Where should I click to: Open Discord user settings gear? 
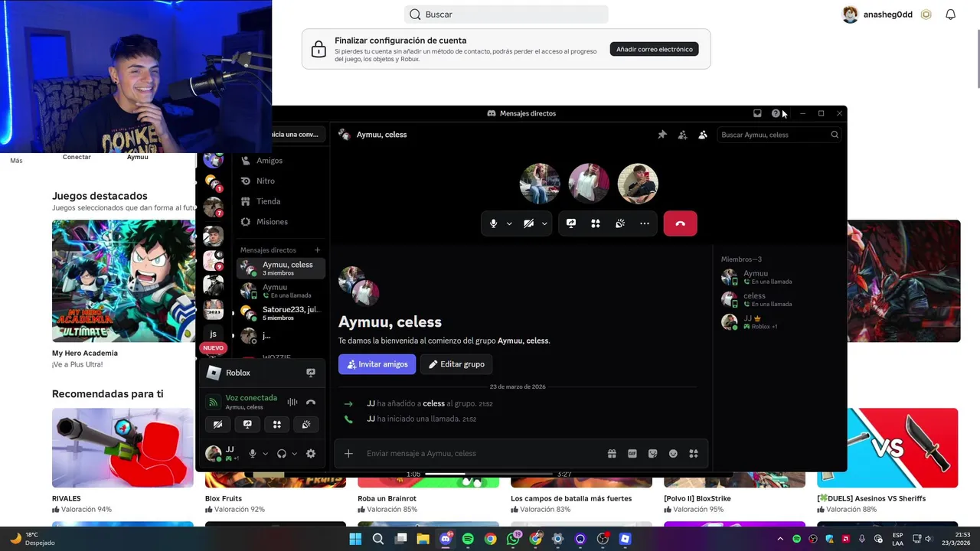pyautogui.click(x=311, y=454)
